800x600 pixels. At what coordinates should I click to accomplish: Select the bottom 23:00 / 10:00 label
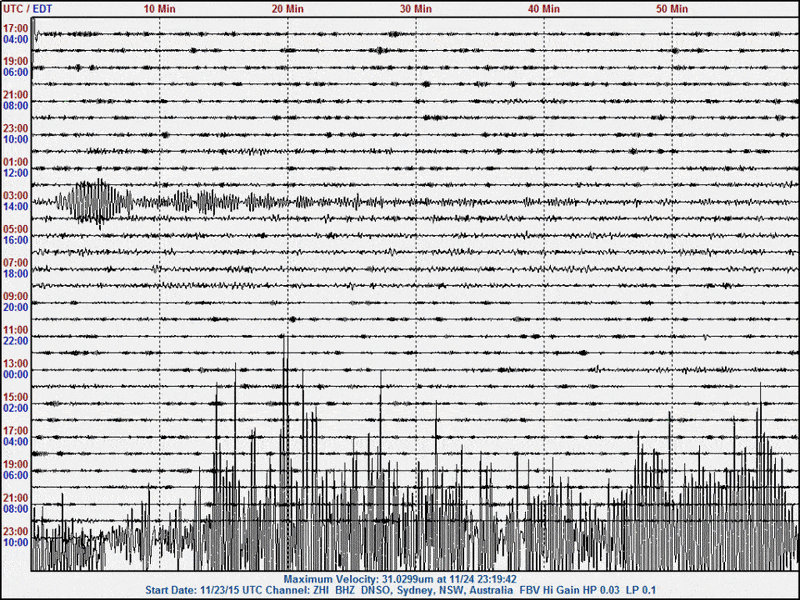(17, 534)
